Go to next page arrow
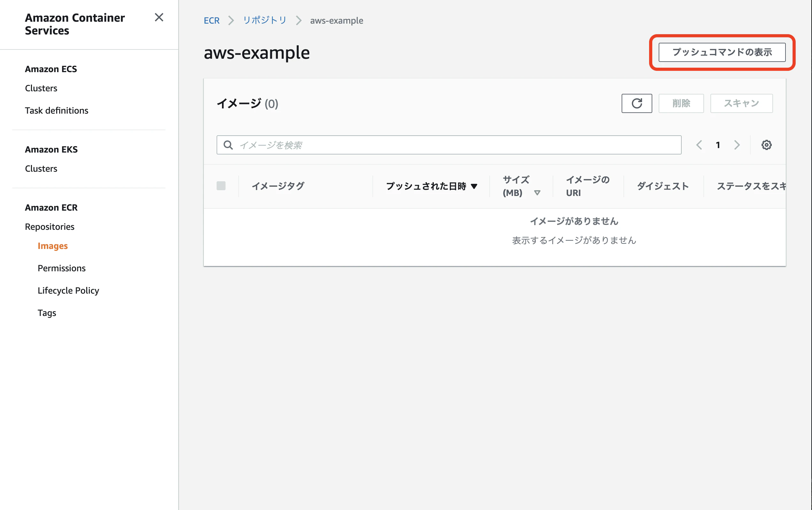The height and width of the screenshot is (510, 812). [x=737, y=145]
